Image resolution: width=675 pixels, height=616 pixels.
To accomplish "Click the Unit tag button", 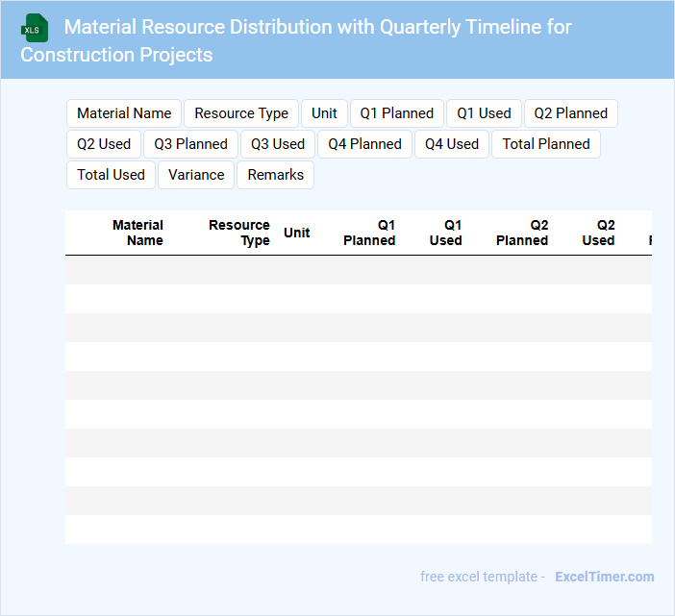I will (x=324, y=113).
